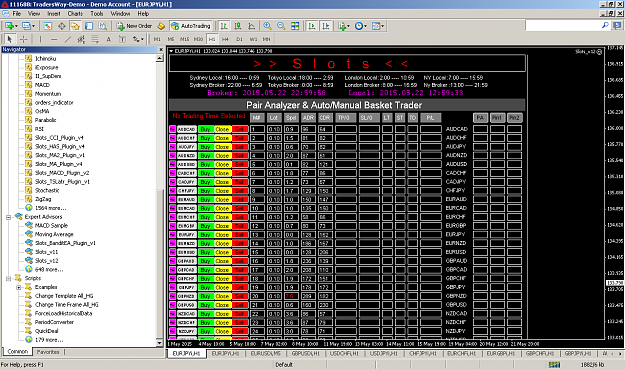Screen dimensions: 625x369
Task: Launch MetaEditor from the toolbar
Action: pyautogui.click(x=161, y=26)
